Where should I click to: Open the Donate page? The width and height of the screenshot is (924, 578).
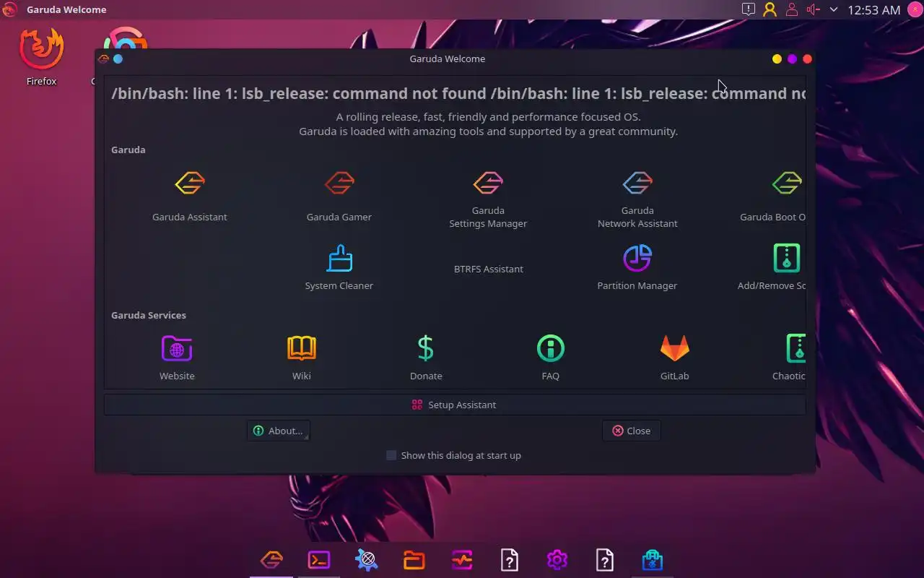click(426, 358)
